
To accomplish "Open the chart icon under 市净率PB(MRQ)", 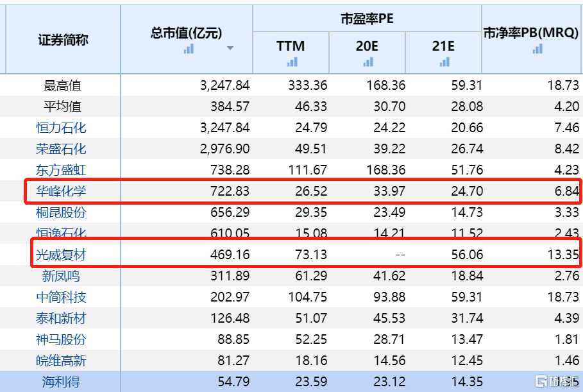I will pos(537,49).
